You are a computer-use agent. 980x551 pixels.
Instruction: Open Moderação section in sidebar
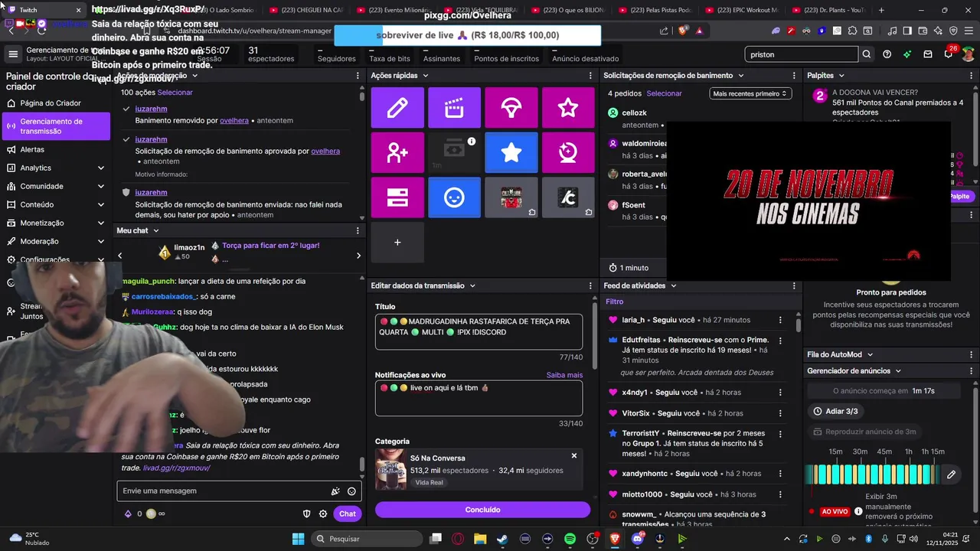click(55, 241)
